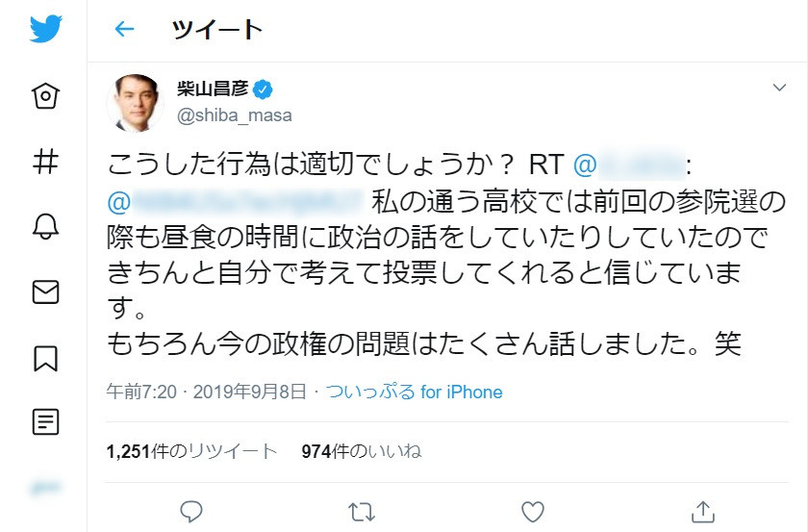Viewport: 808px width, 532px height.
Task: Open Notifications bell icon
Action: pos(45,226)
